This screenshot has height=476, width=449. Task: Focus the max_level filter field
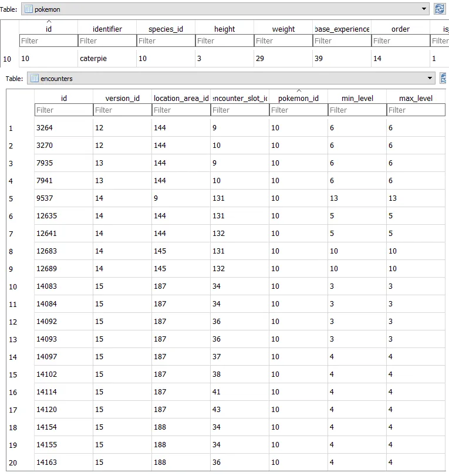[x=416, y=110]
